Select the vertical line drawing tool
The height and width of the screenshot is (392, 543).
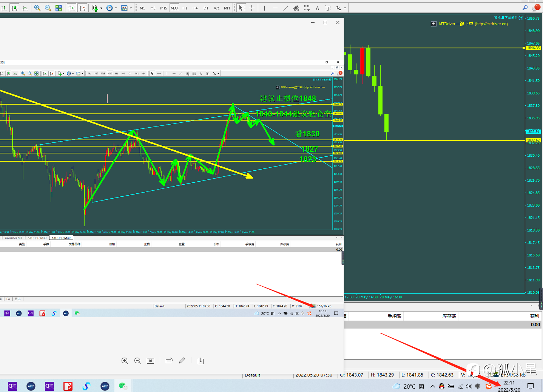tap(264, 8)
